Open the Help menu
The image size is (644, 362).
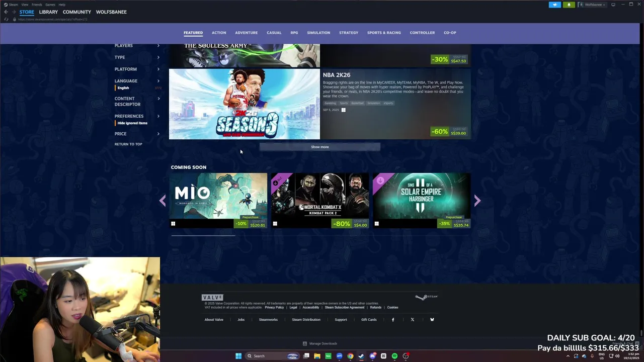pyautogui.click(x=62, y=5)
